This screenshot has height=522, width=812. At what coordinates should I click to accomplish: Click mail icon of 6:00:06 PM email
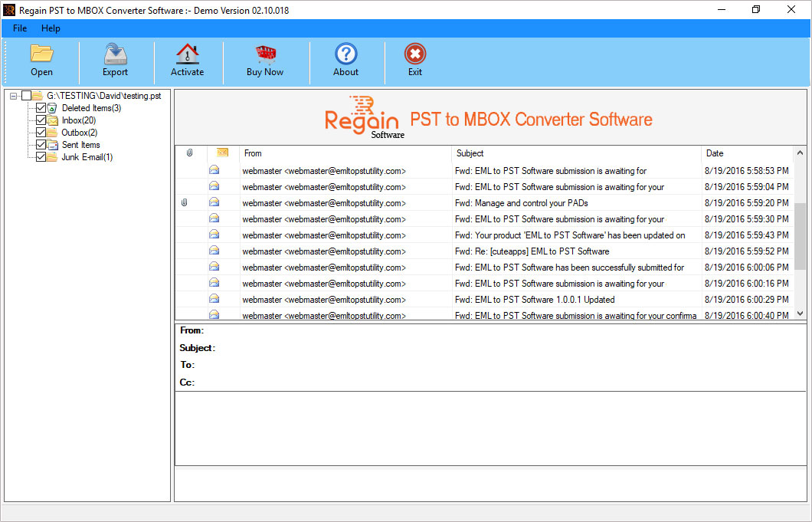[214, 267]
